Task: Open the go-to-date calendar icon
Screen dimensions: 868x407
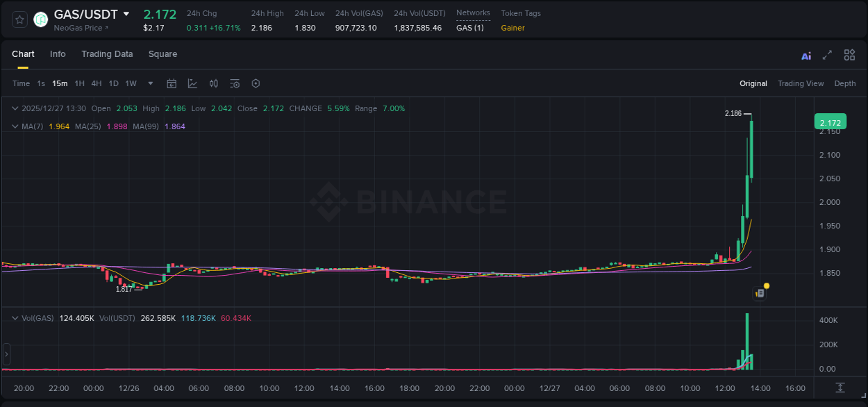Action: click(172, 83)
